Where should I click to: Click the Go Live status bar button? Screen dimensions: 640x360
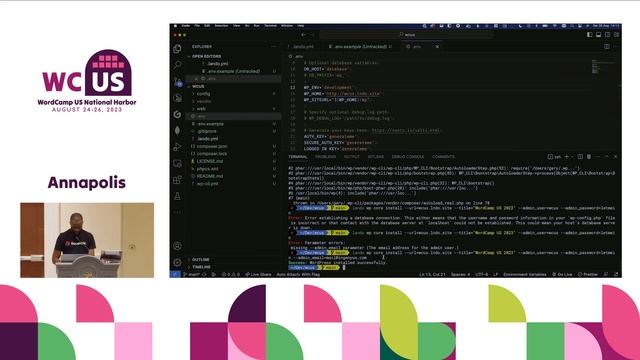[x=562, y=274]
